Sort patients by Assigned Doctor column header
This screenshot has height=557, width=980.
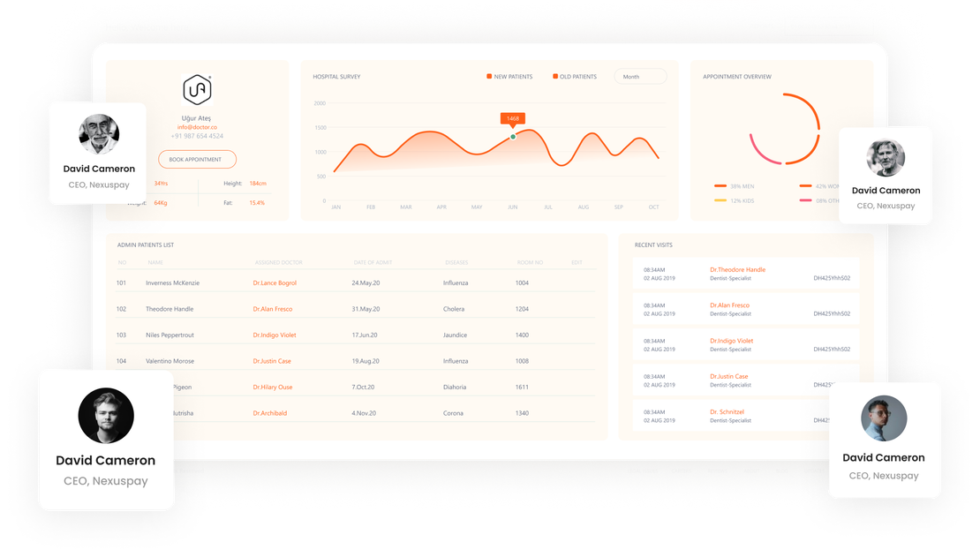(x=280, y=262)
